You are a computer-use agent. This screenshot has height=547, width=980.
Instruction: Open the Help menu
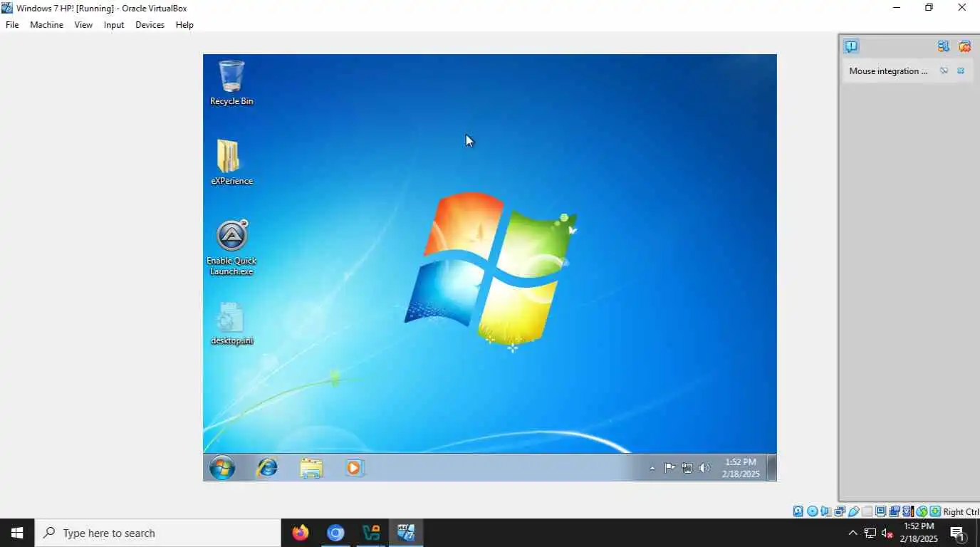pyautogui.click(x=184, y=25)
